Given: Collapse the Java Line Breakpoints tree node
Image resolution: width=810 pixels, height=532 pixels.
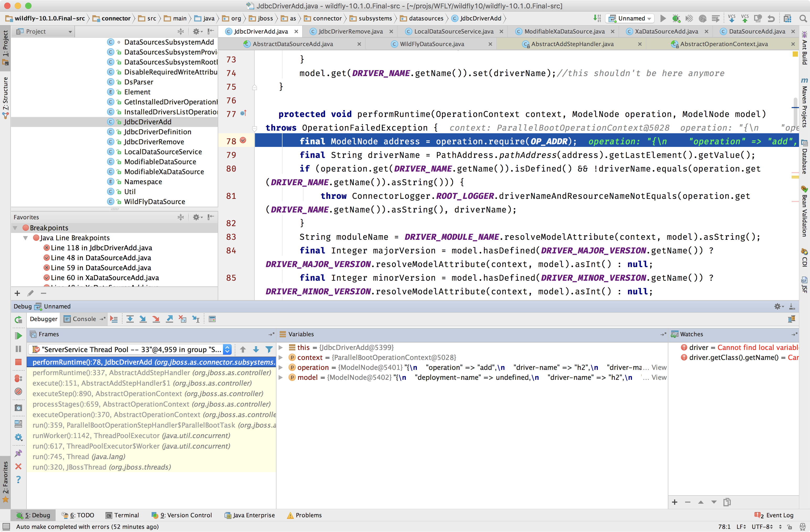Looking at the screenshot, I should click(25, 238).
